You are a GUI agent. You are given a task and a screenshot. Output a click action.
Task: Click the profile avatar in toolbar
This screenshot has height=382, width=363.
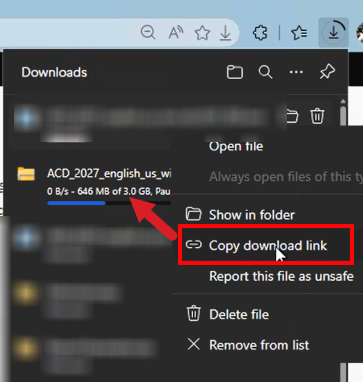(359, 33)
